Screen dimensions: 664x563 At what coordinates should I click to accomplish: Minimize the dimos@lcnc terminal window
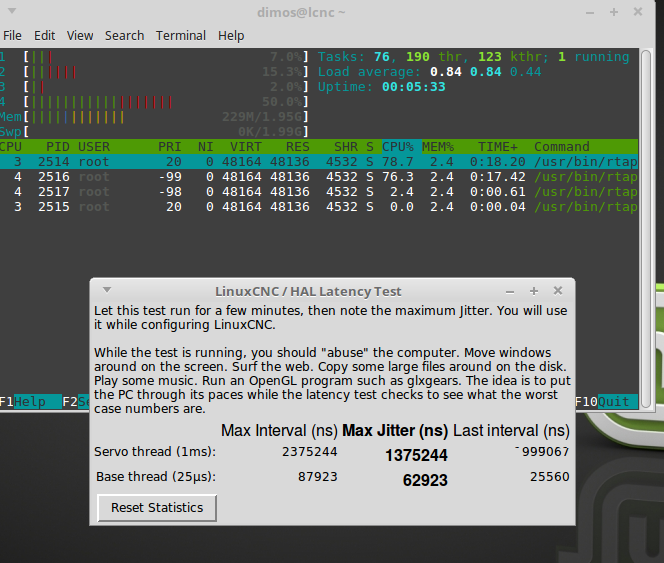(x=589, y=13)
